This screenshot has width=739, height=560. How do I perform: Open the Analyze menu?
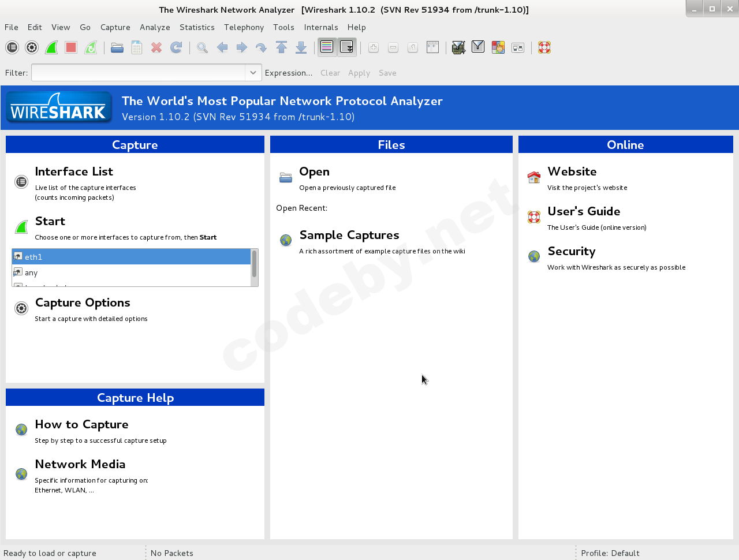155,27
